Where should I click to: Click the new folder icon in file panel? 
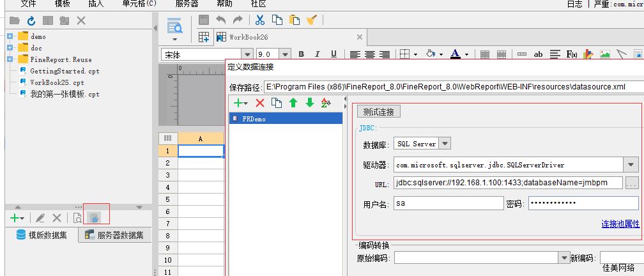tap(15, 20)
